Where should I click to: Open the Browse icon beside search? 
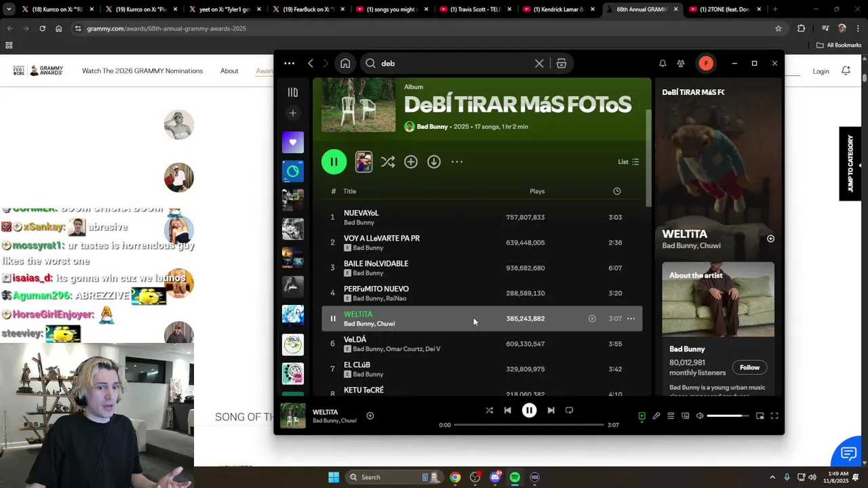[561, 63]
